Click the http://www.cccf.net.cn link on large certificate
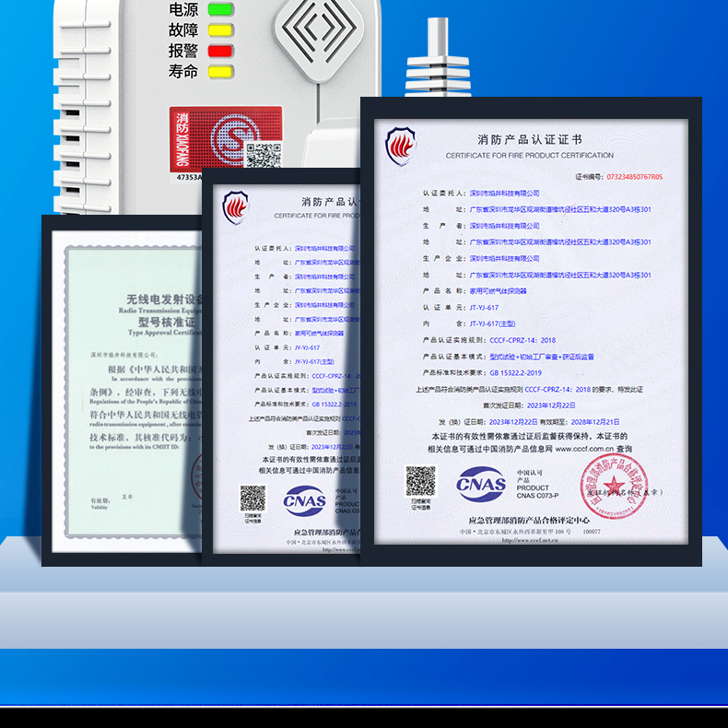This screenshot has height=728, width=728. coord(530,540)
